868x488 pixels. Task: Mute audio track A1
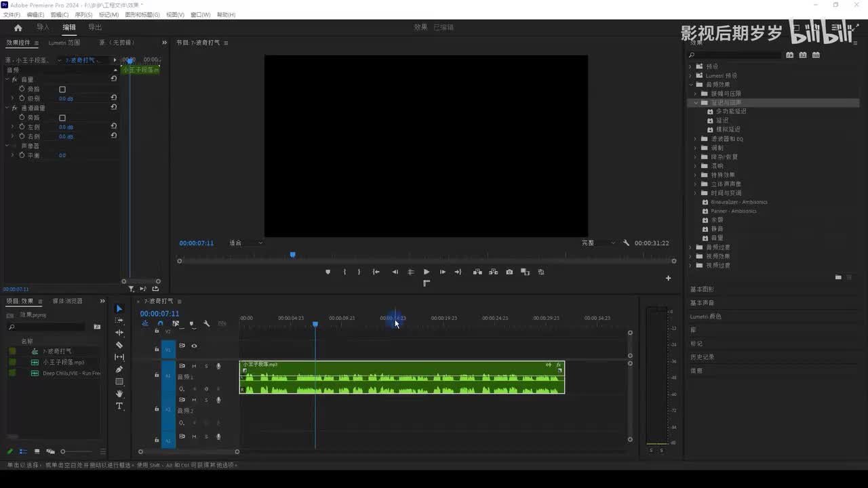pyautogui.click(x=194, y=366)
